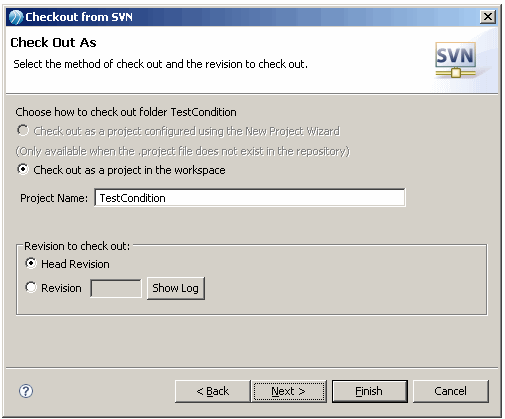The image size is (505, 419).
Task: Click the 'Checkout from SVN' title bar
Action: [x=243, y=17]
